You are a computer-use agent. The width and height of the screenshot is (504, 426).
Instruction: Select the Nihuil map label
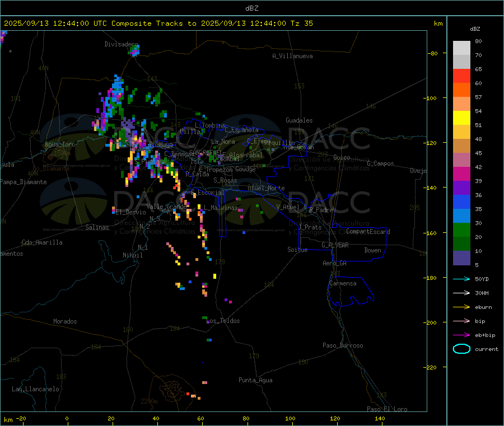click(x=133, y=255)
